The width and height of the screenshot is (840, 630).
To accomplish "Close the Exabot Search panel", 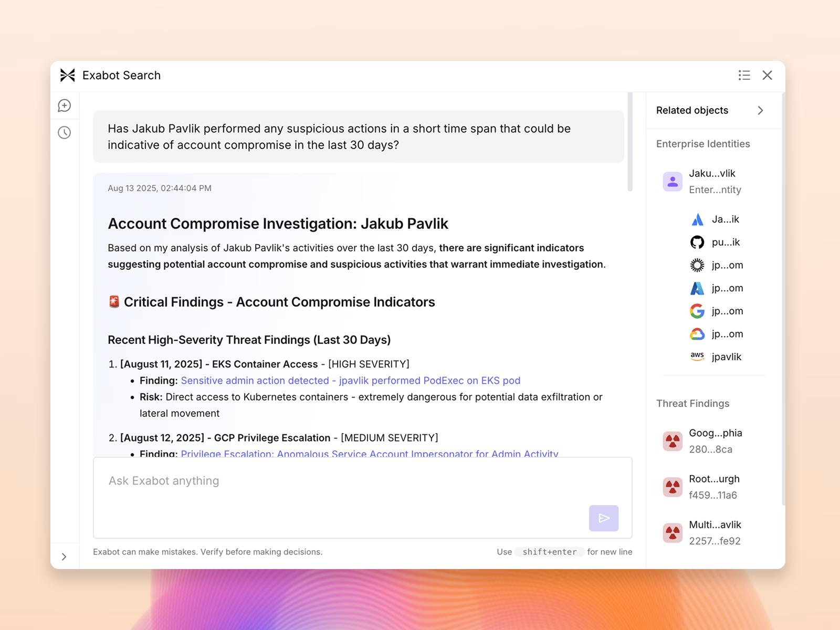I will pyautogui.click(x=768, y=75).
